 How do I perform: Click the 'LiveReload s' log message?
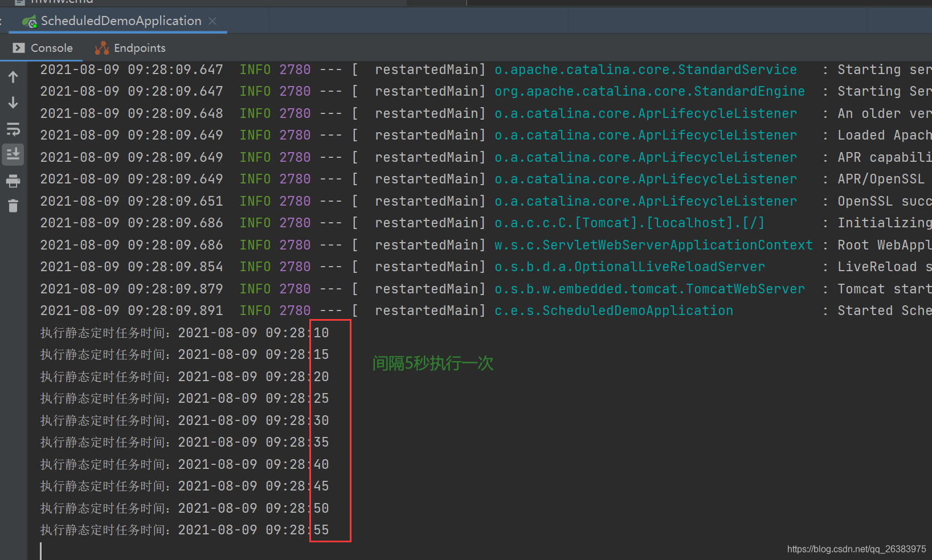click(x=884, y=267)
